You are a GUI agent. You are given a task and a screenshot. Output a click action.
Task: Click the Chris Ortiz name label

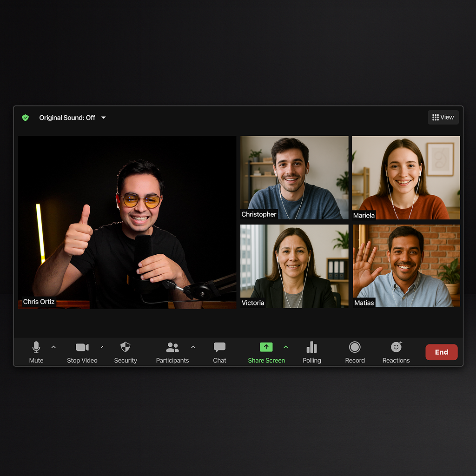[x=39, y=302]
